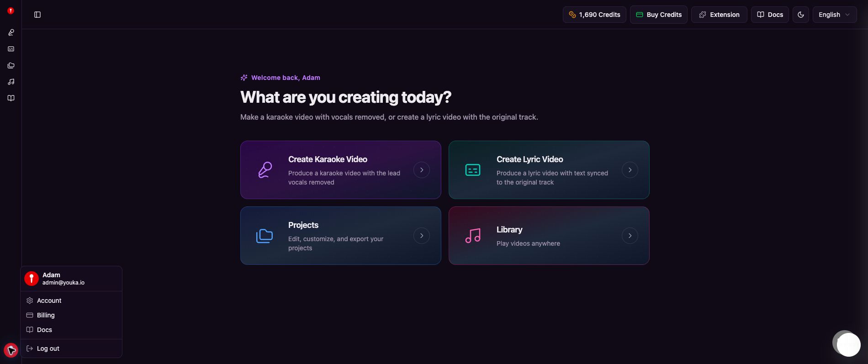Click the coins icon in Credits button
Viewport: 868px width, 364px height.
(572, 15)
